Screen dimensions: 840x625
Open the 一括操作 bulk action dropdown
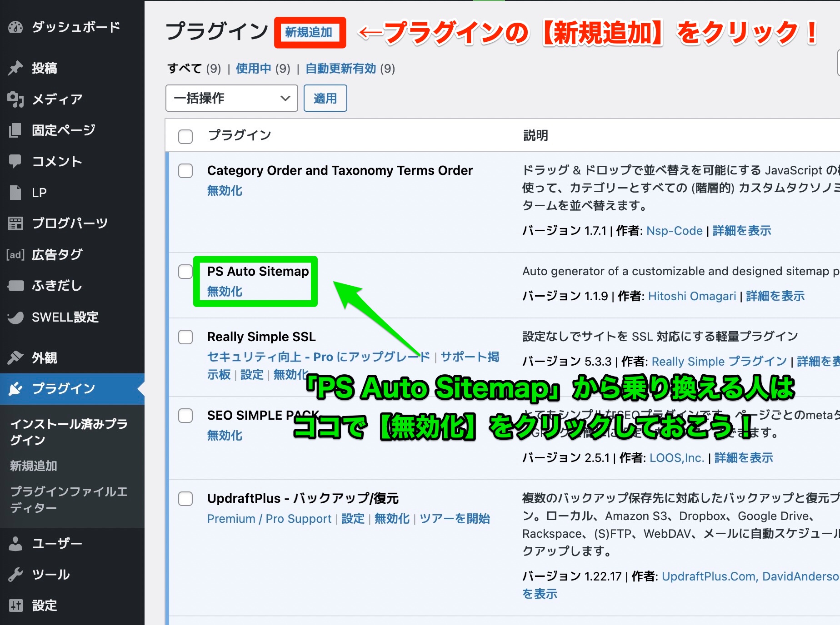tap(232, 98)
